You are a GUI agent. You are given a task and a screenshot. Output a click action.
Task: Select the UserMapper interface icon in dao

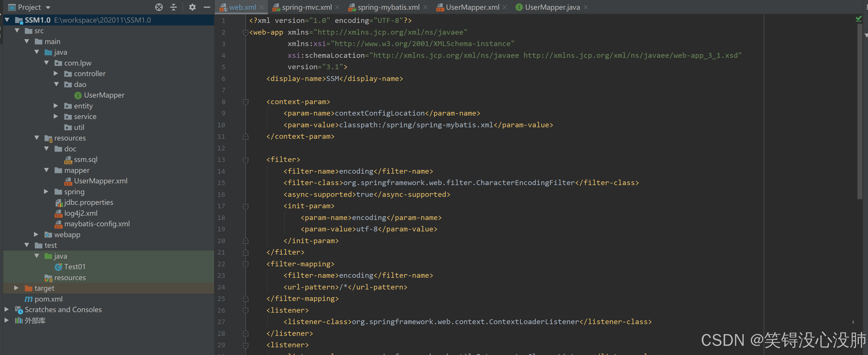coord(78,96)
